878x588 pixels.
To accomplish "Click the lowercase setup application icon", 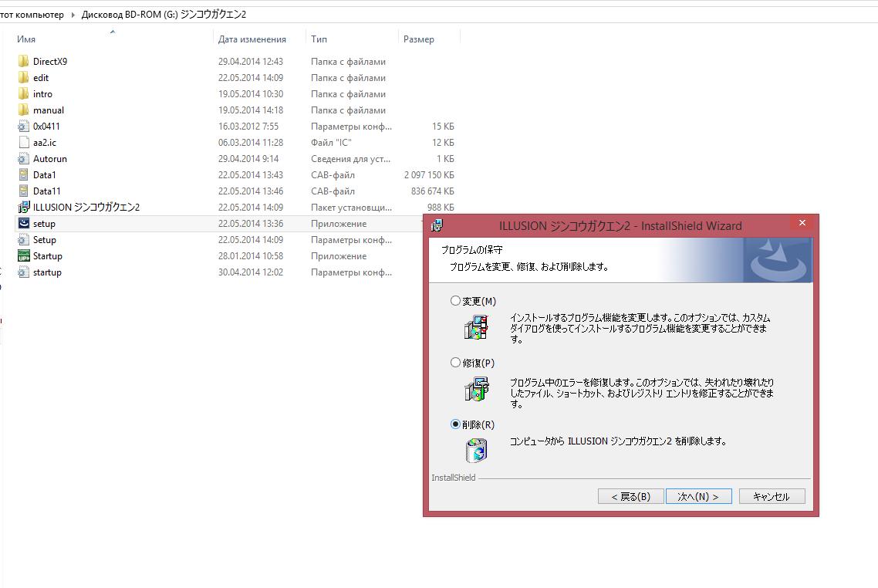I will [x=23, y=223].
